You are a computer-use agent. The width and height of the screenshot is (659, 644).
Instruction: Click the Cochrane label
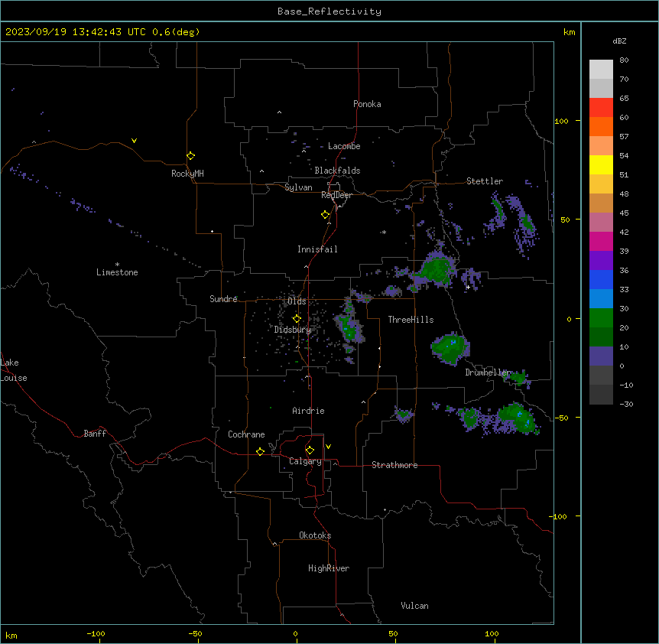246,434
